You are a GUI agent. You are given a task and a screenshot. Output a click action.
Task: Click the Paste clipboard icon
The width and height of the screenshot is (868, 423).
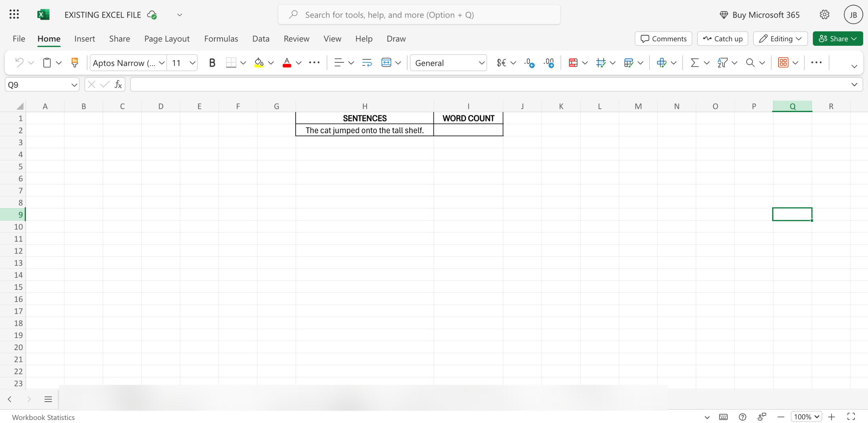click(x=47, y=63)
